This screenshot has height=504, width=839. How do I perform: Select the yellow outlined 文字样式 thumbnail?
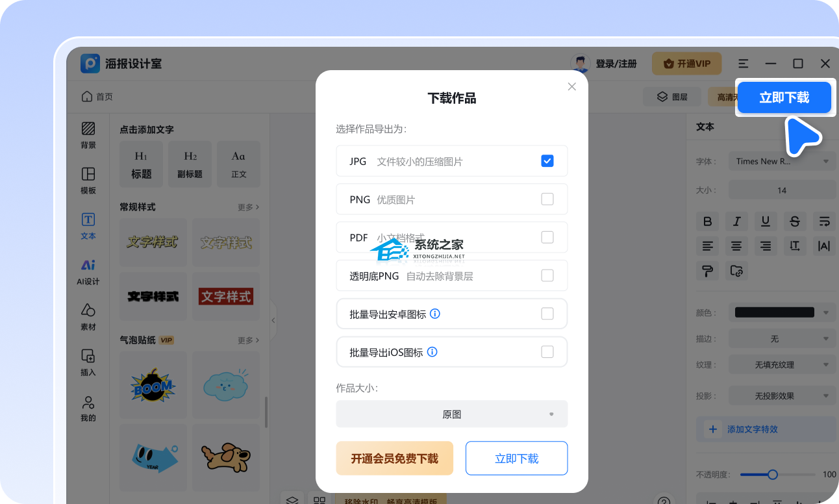(153, 242)
